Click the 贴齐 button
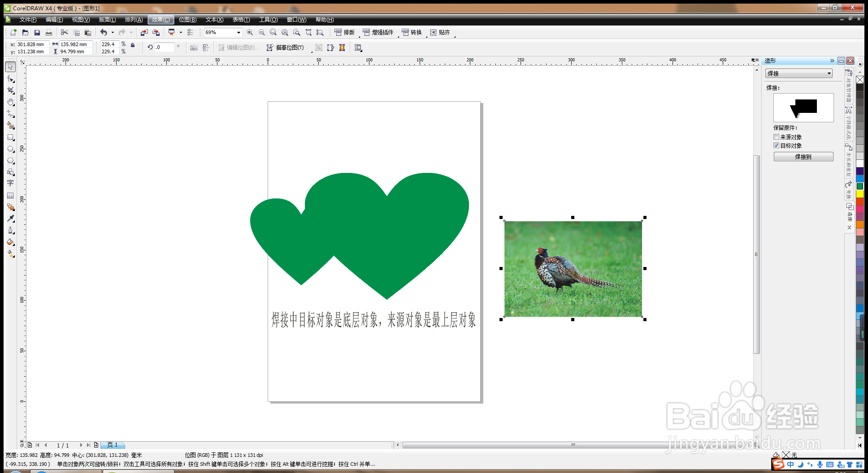Image resolution: width=868 pixels, height=473 pixels. coord(440,32)
